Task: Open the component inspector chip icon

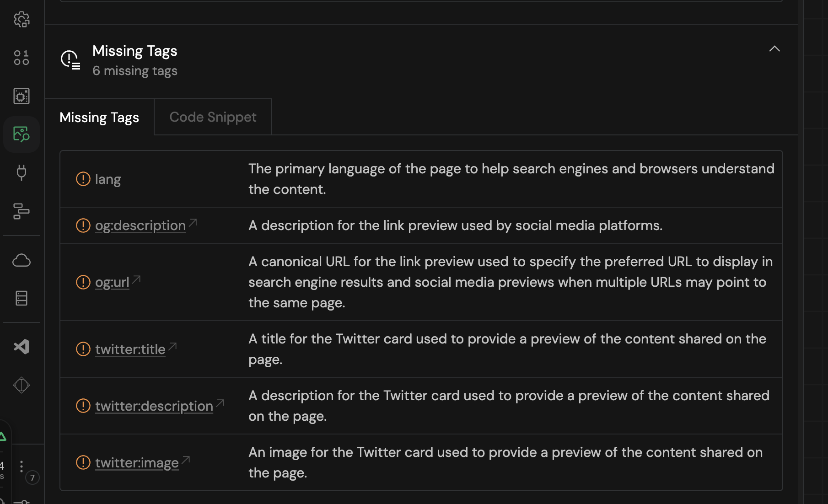Action: tap(22, 96)
